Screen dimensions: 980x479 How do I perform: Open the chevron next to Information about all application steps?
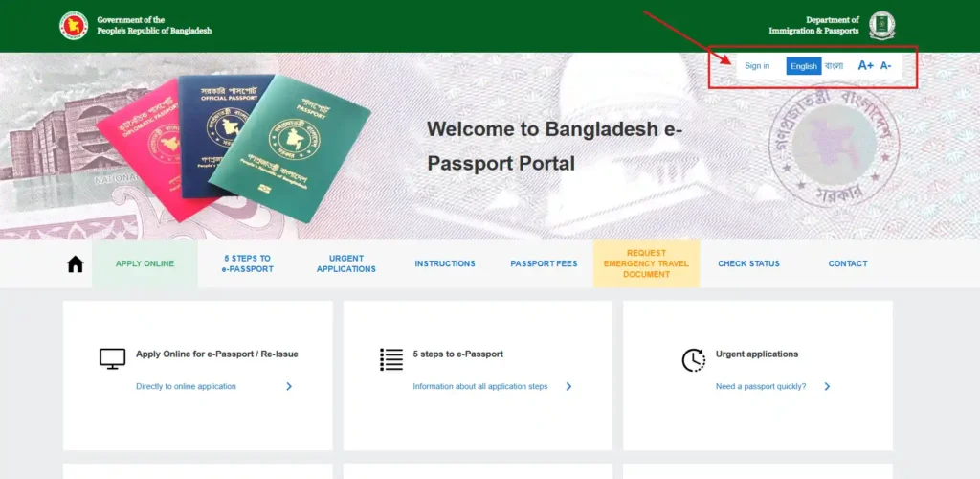568,386
